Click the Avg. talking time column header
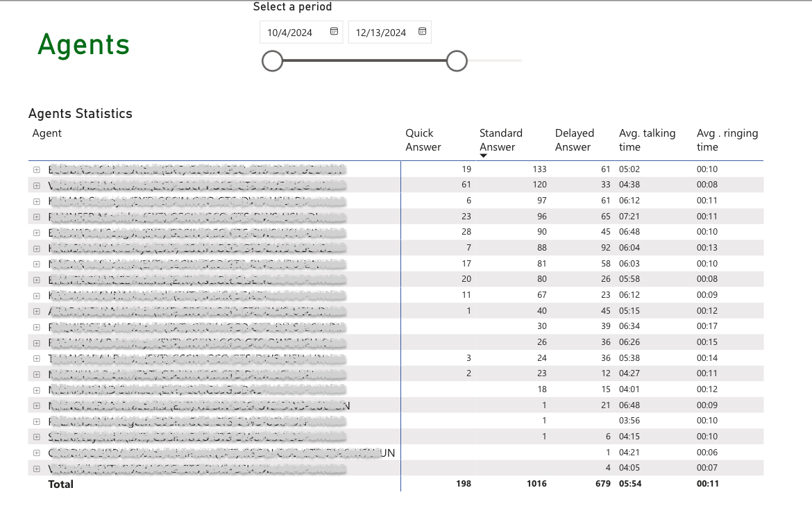Image resolution: width=812 pixels, height=506 pixels. coord(647,140)
